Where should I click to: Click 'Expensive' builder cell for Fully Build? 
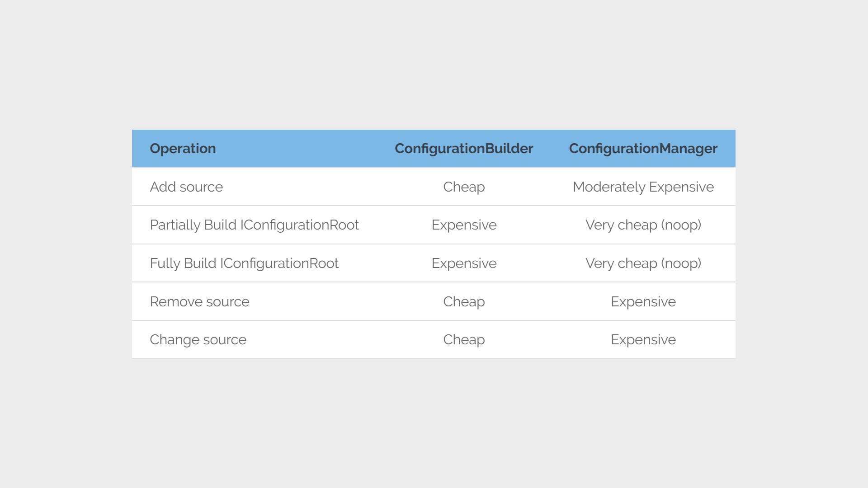tap(464, 263)
